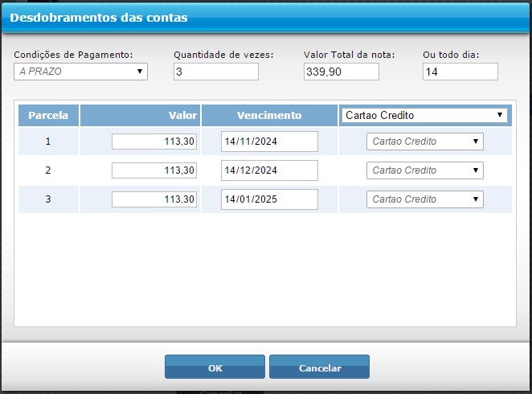Select the Valor column header

tap(141, 115)
